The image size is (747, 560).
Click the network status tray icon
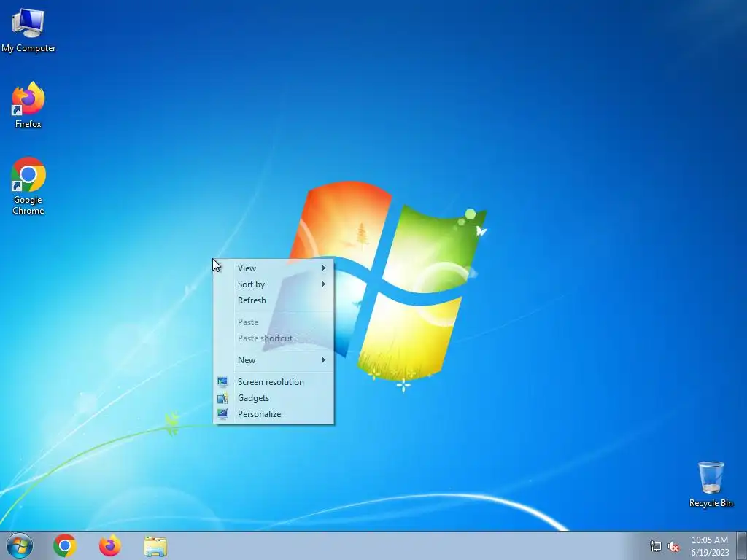(656, 547)
